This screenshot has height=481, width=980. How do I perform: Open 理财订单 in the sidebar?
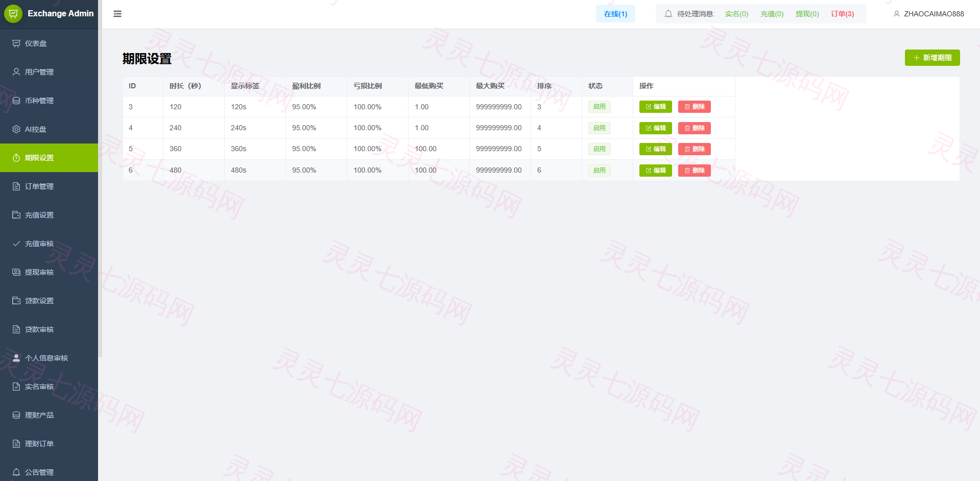coord(49,444)
